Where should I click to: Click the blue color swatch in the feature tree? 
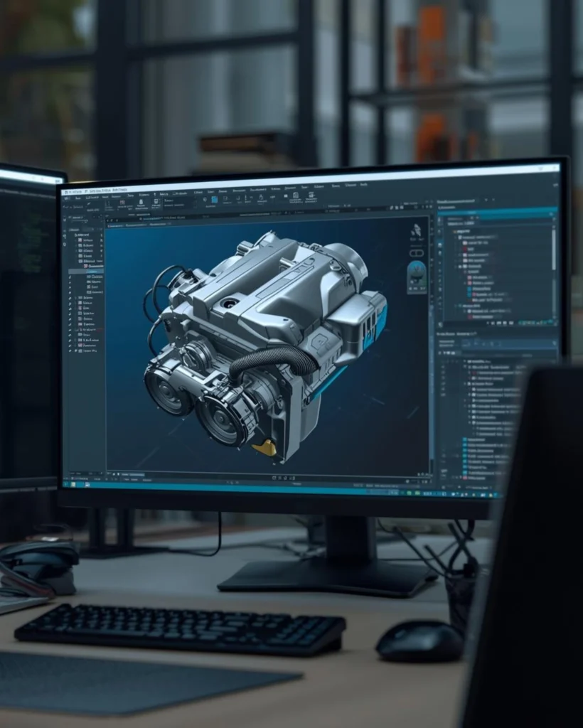(x=469, y=289)
